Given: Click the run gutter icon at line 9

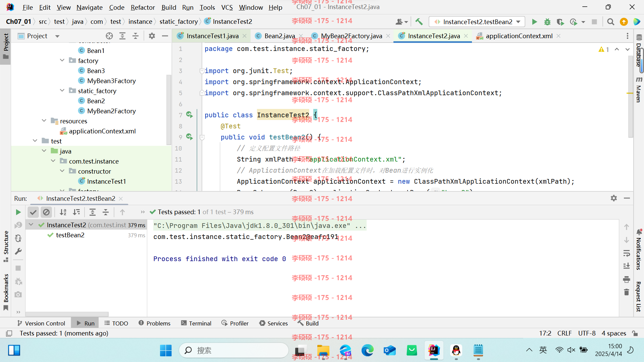Looking at the screenshot, I should click(x=190, y=137).
